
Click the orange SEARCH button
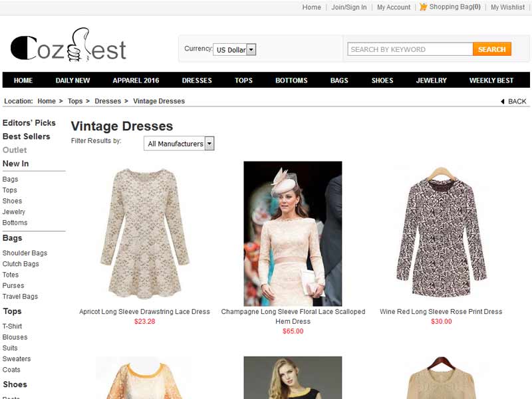point(492,49)
